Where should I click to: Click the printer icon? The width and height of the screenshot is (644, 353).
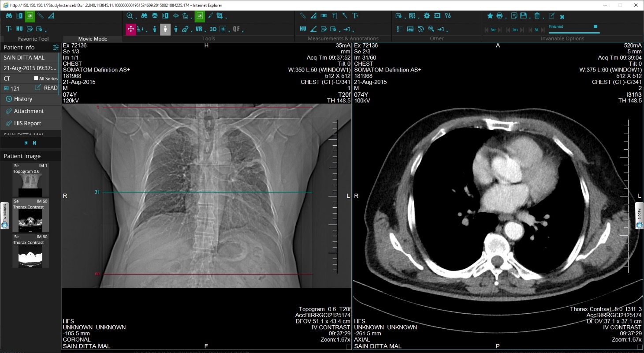coord(499,15)
